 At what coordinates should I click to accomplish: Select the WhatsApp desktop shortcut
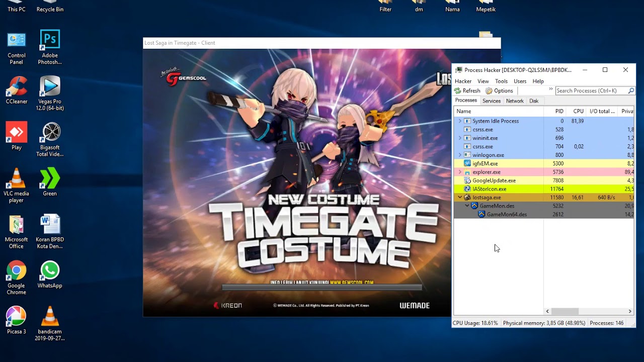coord(50,275)
